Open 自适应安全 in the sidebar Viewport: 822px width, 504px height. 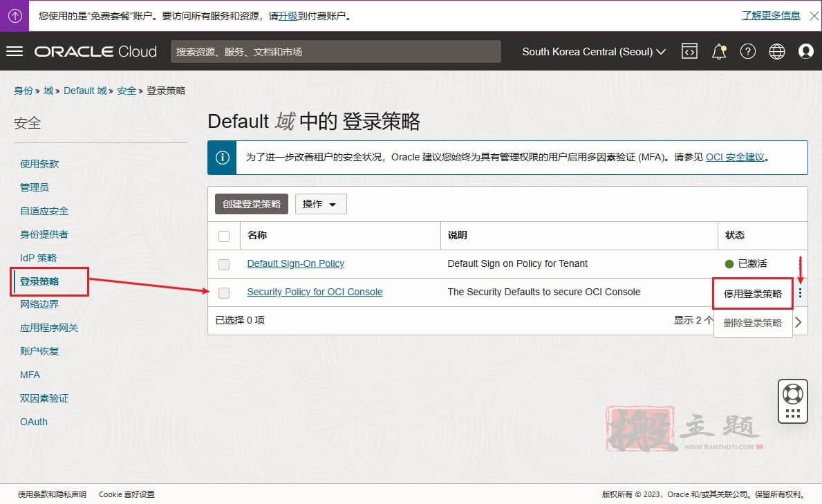[x=44, y=211]
